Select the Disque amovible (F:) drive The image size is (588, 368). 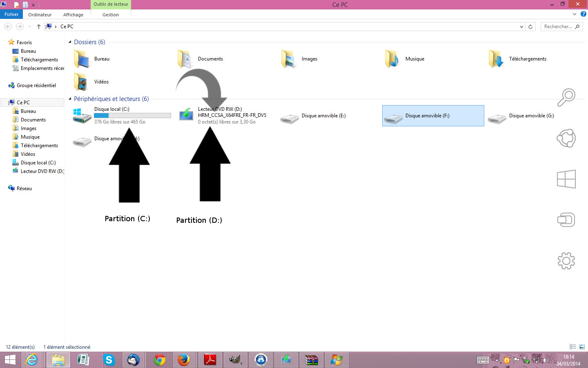tap(433, 116)
